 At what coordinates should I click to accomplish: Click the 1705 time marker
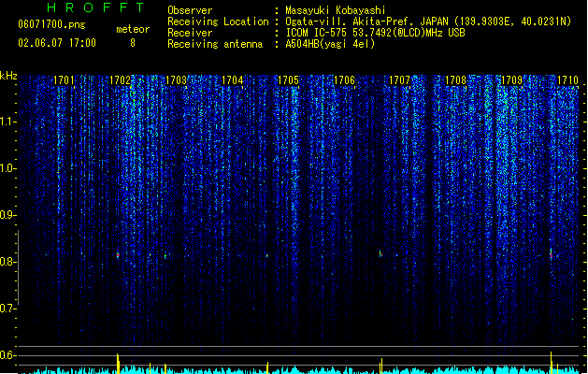point(288,80)
